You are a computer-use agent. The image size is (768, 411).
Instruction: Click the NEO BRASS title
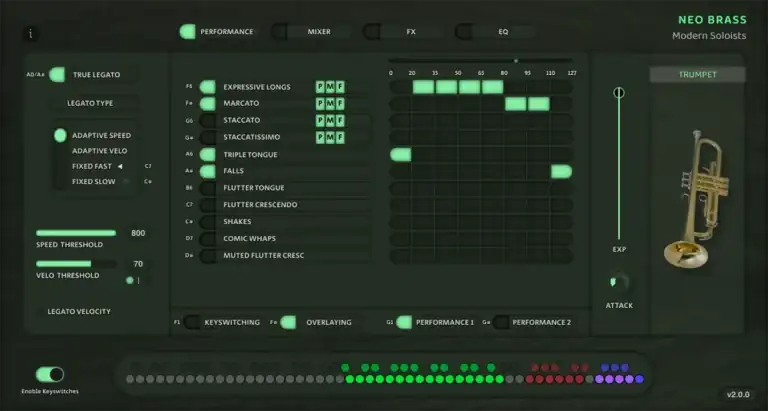(x=712, y=20)
